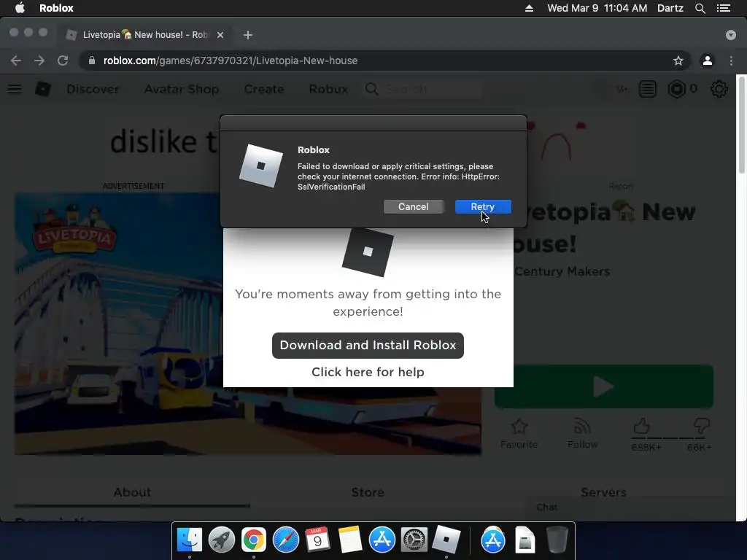Open Google Chrome from the dock
Viewport: 747px width, 560px height.
click(253, 540)
